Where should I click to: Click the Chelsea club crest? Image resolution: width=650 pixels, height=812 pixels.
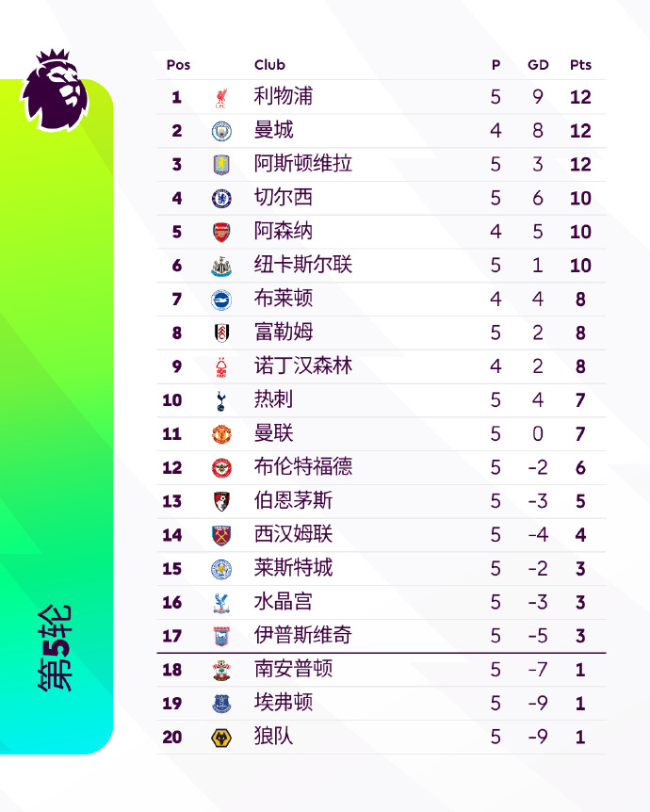221,199
